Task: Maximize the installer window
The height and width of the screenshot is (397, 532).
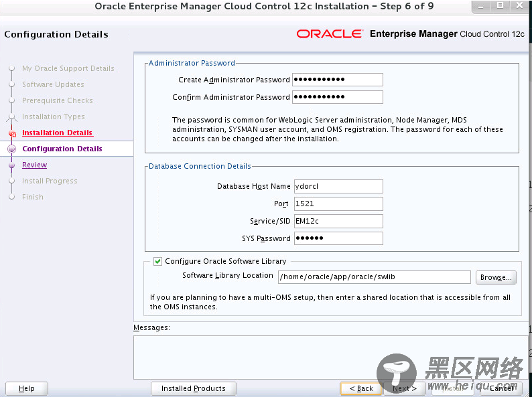Action: [x=500, y=6]
